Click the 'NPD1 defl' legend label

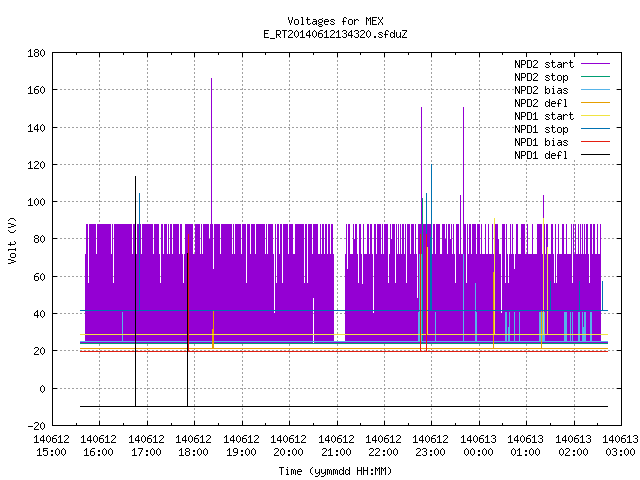coord(541,156)
